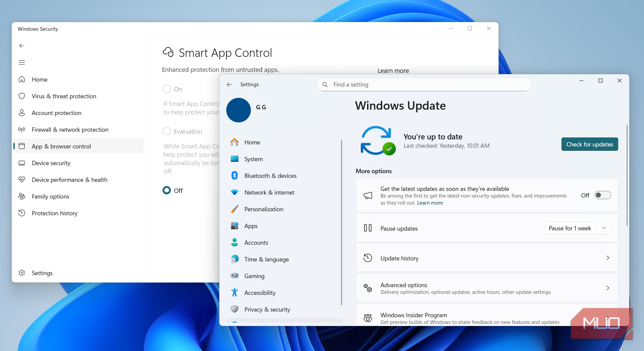Follow the Learn more link under latest updates

pyautogui.click(x=430, y=203)
